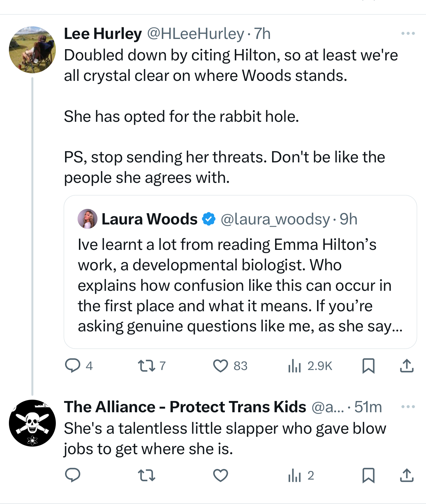Like Lee Hurley's tweet

(x=220, y=366)
